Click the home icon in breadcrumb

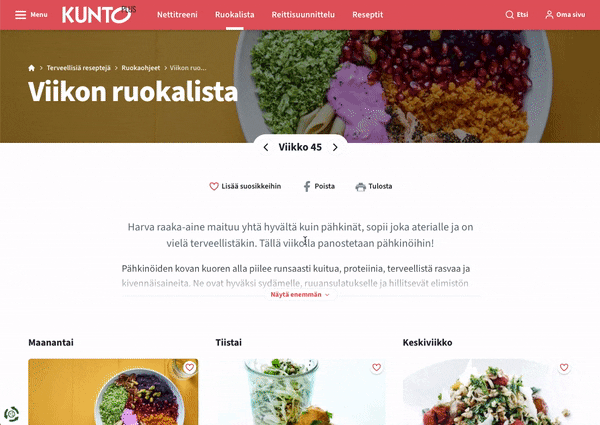coord(31,68)
